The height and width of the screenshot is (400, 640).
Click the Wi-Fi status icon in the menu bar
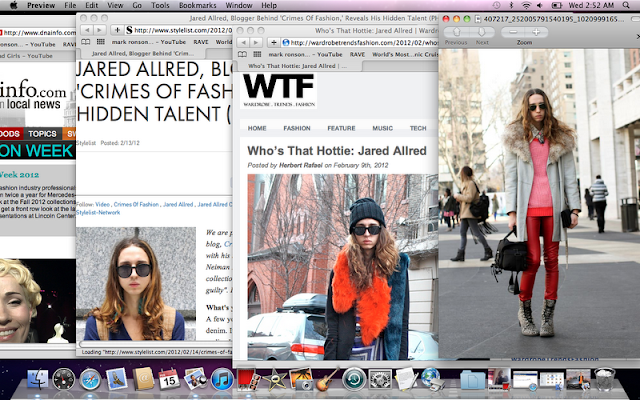tap(526, 5)
